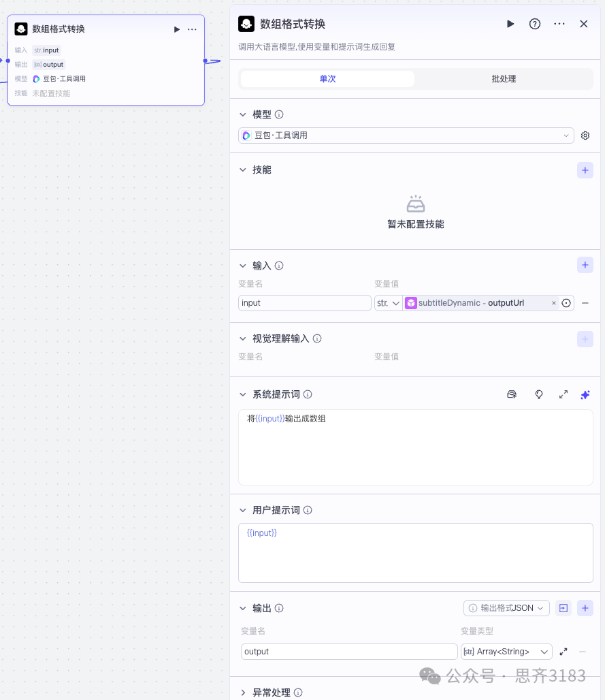
Task: Remove the input variable row with the minus icon
Action: click(585, 303)
